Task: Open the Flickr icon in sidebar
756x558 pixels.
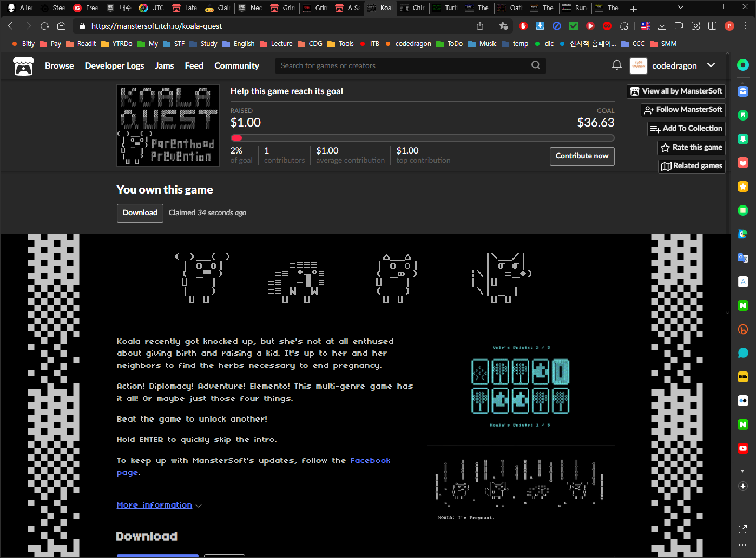Action: pos(743,401)
